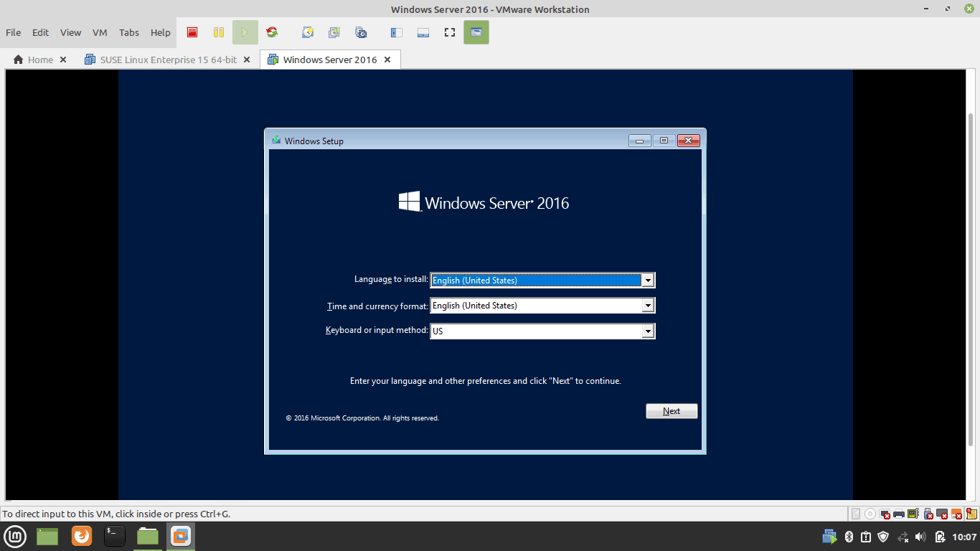Open the message log sticky-note icon
980x551 pixels.
[x=971, y=514]
